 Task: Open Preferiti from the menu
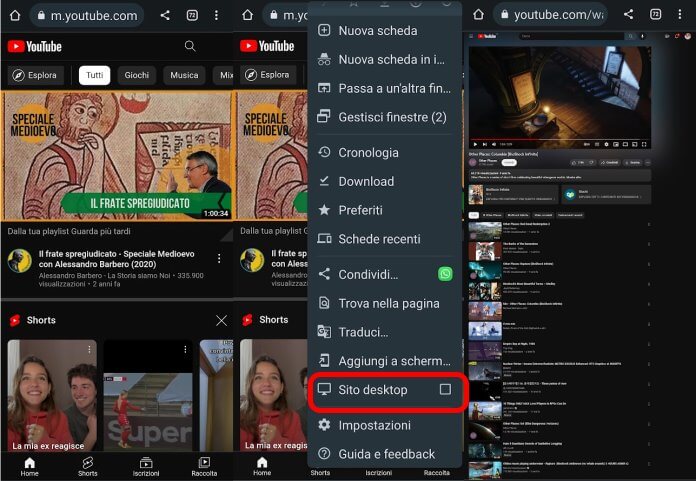pyautogui.click(x=385, y=210)
